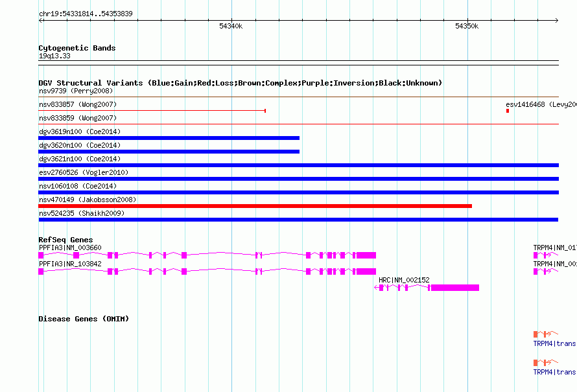Open the TRPM4|NM_01 transcript label
The width and height of the screenshot is (577, 392).
tap(555, 248)
